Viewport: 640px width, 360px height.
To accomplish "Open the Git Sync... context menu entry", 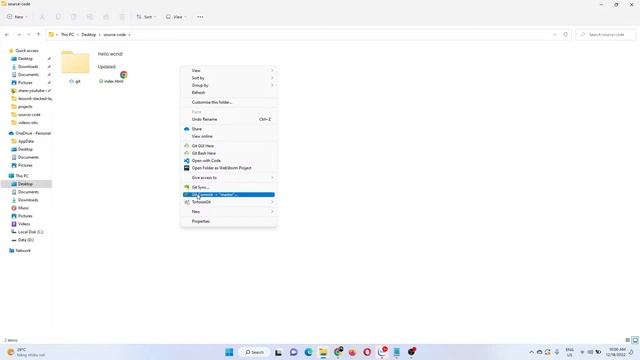I will click(x=229, y=187).
